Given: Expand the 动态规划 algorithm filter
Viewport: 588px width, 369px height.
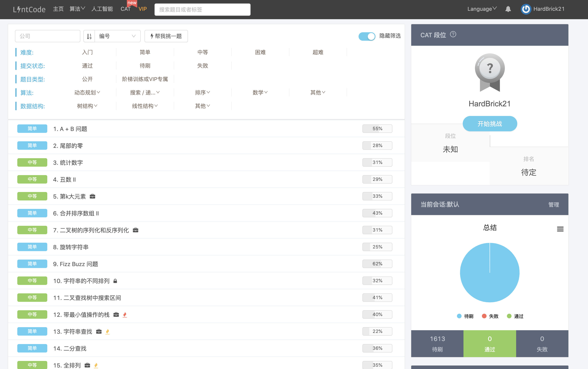Looking at the screenshot, I should (87, 93).
